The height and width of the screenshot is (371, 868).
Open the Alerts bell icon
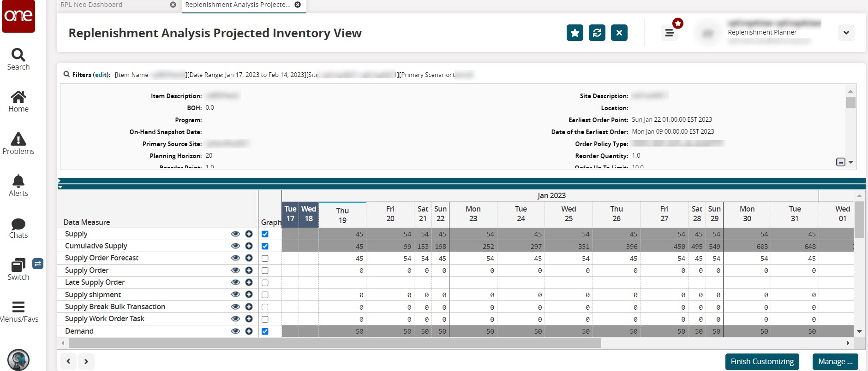pyautogui.click(x=18, y=185)
